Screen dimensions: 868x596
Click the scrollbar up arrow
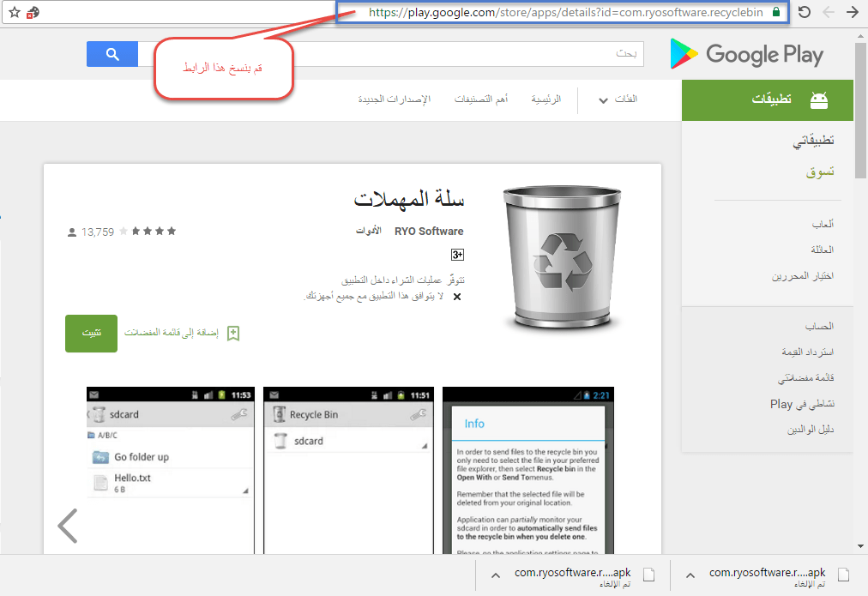pyautogui.click(x=860, y=35)
